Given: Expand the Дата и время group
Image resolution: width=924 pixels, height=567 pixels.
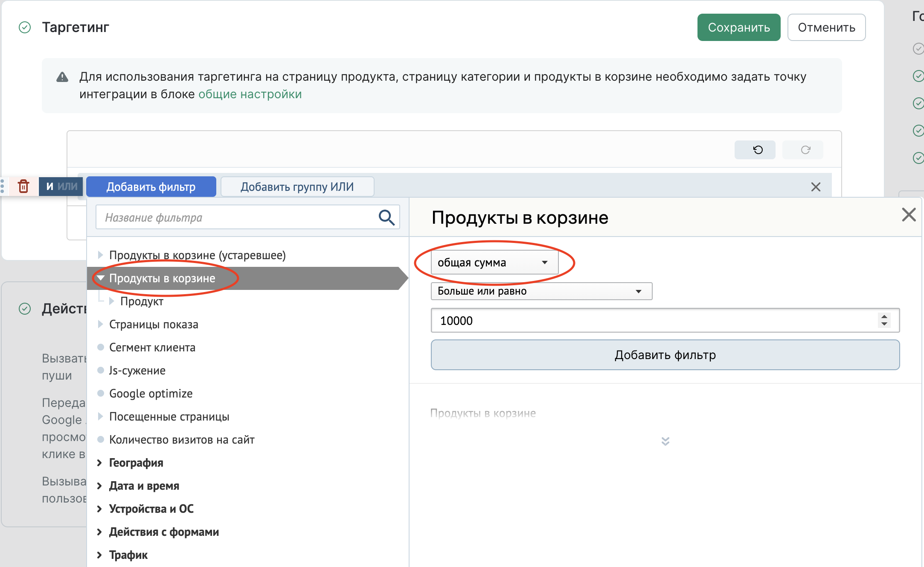Looking at the screenshot, I should tap(99, 485).
